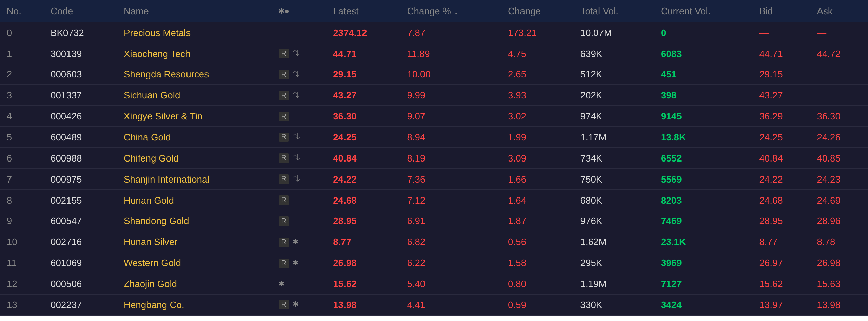Open the Shandong Gold stock

pyautogui.click(x=156, y=221)
